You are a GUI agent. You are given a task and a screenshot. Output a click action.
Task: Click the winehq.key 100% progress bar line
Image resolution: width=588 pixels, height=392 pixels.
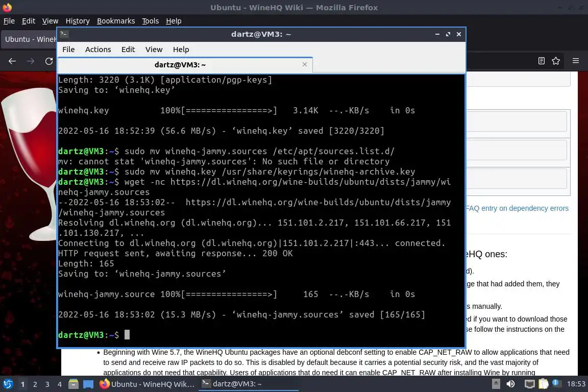click(x=237, y=110)
